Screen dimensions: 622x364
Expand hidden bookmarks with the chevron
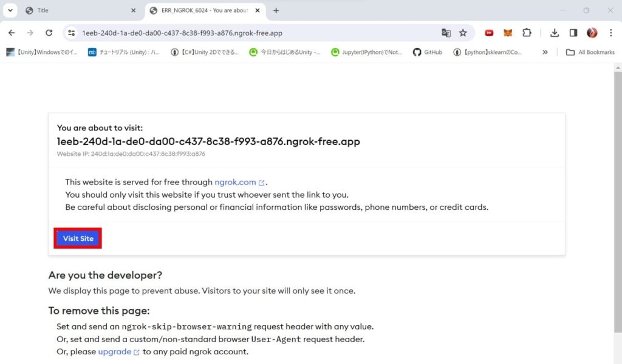coord(545,53)
